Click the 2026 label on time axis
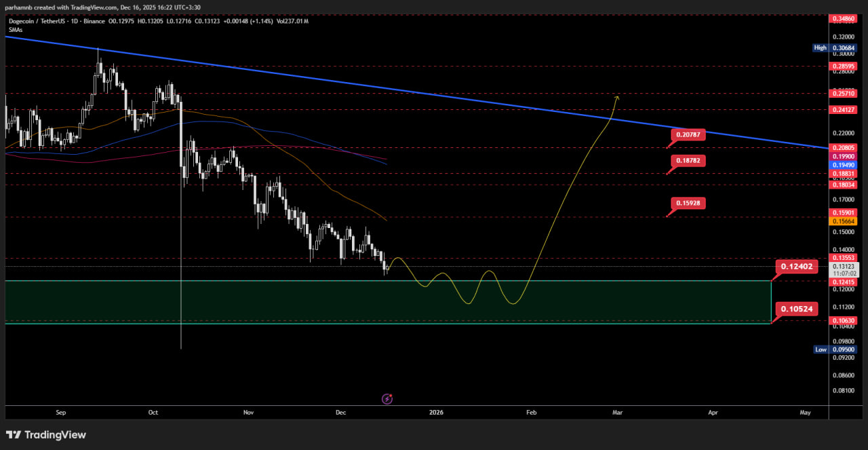Image resolution: width=868 pixels, height=450 pixels. coord(435,412)
